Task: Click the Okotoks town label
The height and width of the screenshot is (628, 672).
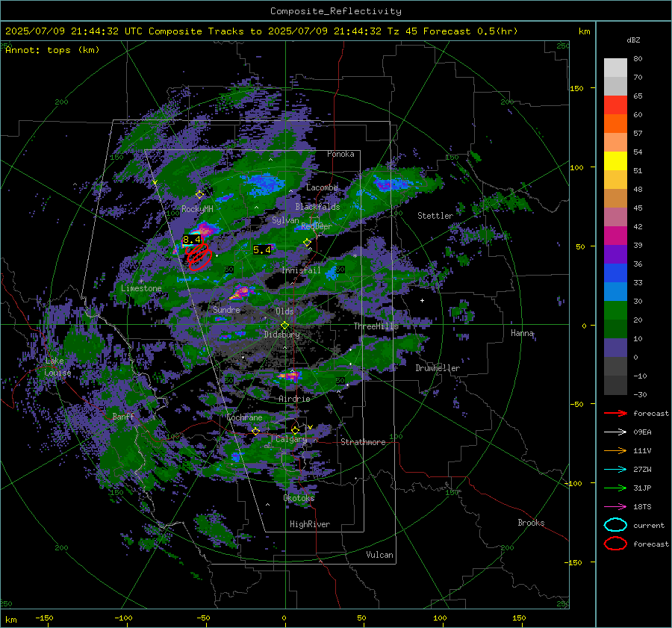Action: point(299,498)
